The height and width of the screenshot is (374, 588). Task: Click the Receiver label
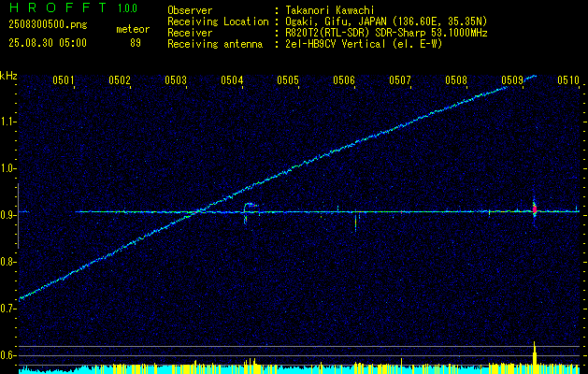coord(190,33)
